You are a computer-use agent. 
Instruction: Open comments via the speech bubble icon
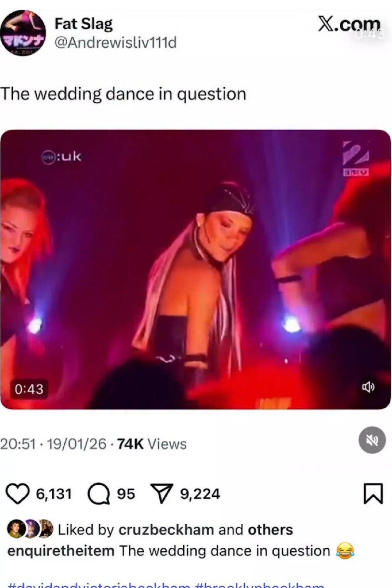click(x=99, y=494)
